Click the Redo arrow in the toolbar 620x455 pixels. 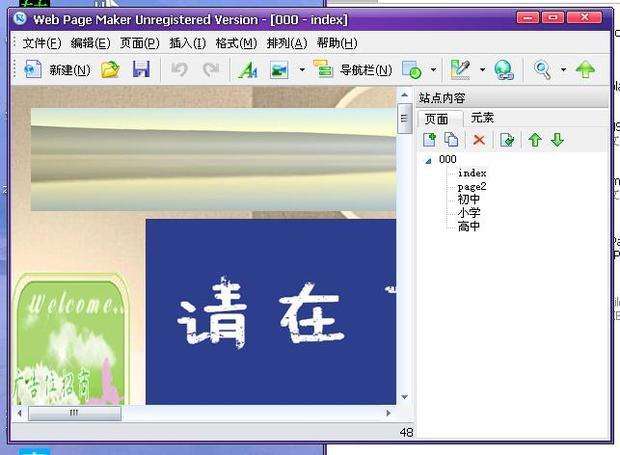(211, 70)
